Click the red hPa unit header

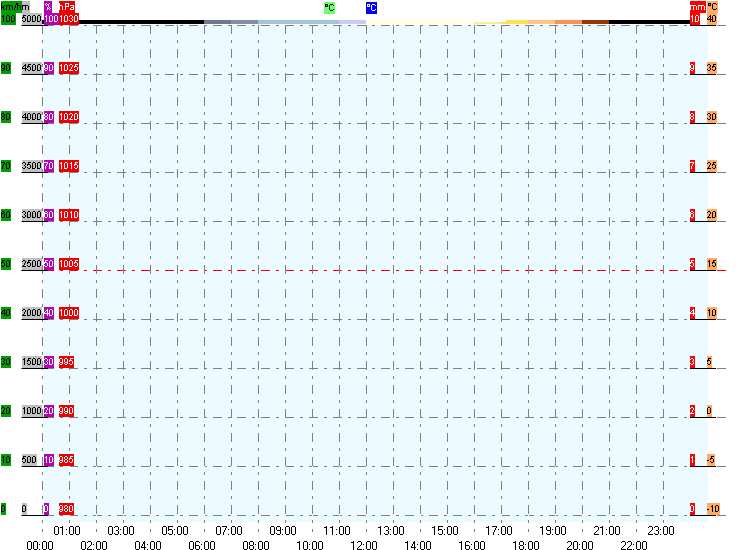tap(67, 7)
